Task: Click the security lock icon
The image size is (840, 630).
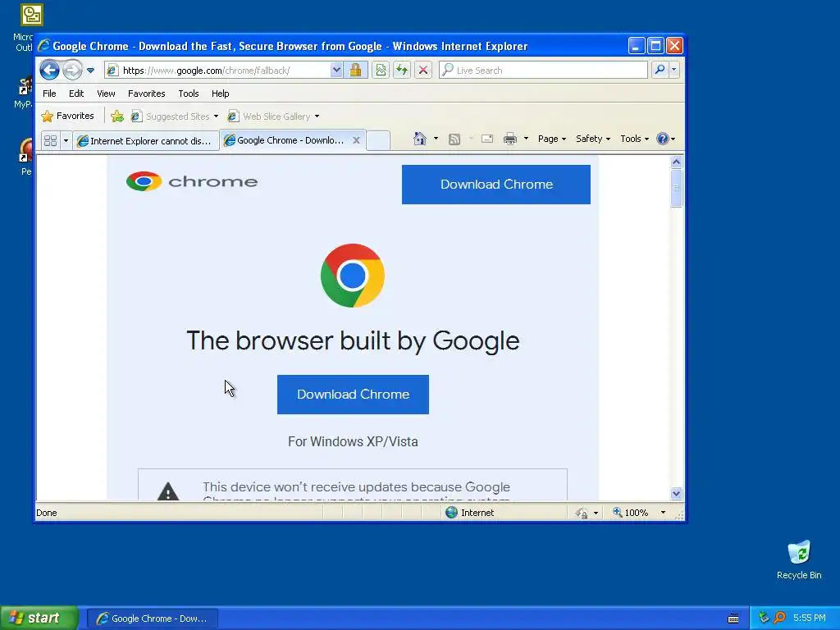Action: tap(355, 71)
